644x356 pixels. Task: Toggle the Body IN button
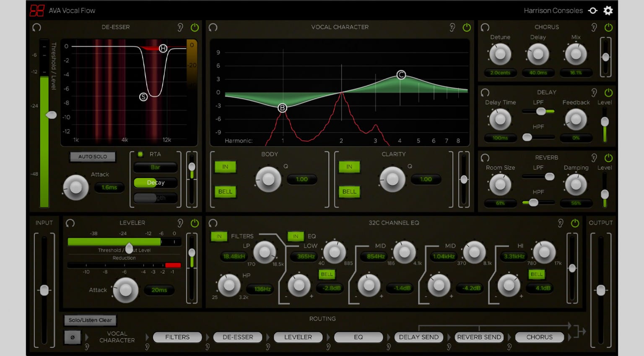pyautogui.click(x=225, y=167)
